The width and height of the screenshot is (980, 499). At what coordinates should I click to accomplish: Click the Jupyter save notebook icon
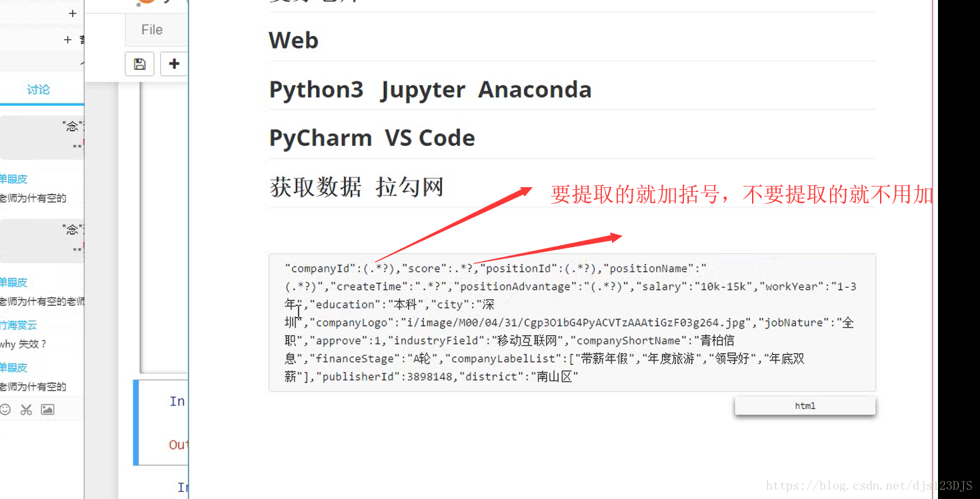[x=139, y=64]
